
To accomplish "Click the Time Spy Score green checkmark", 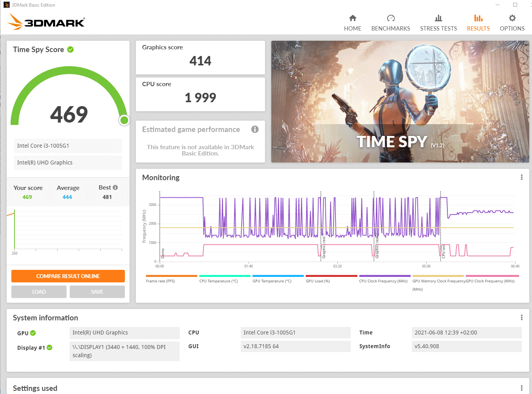I will click(70, 49).
